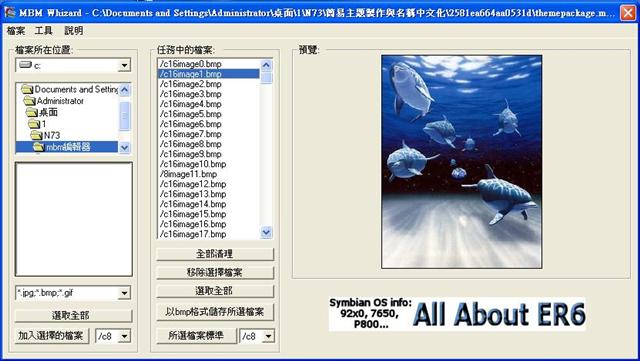Select the N73 folder icon

pyautogui.click(x=36, y=135)
